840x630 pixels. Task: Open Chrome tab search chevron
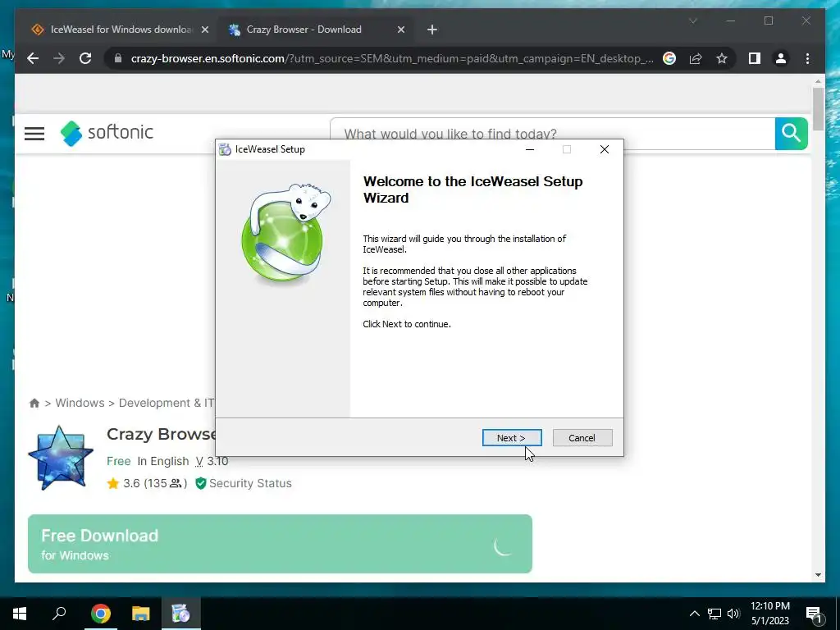pyautogui.click(x=692, y=21)
